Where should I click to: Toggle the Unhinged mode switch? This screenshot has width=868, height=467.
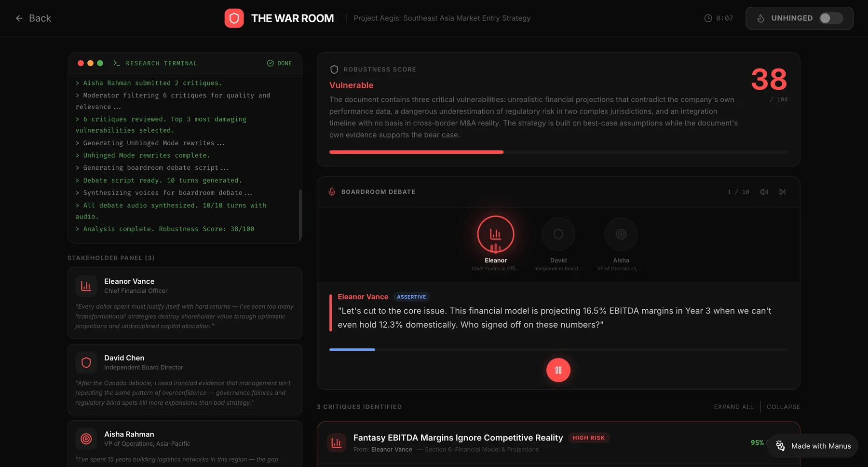click(831, 18)
